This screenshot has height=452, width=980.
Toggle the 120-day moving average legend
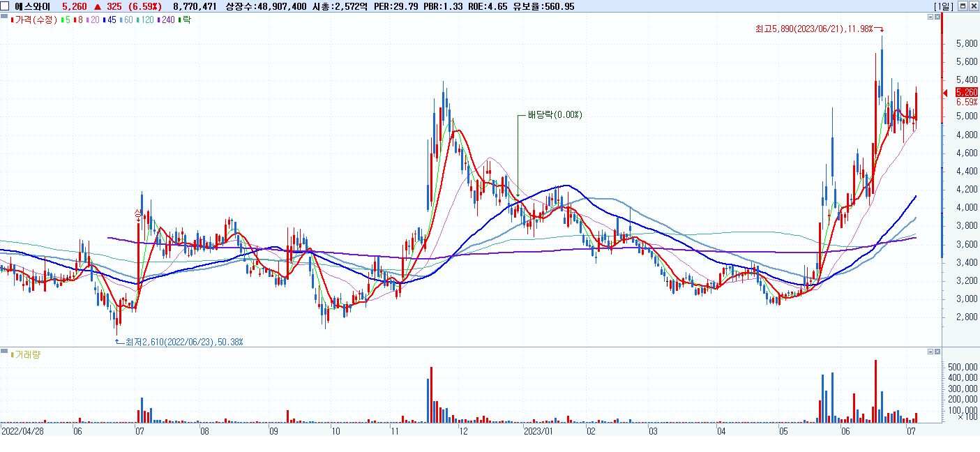[x=146, y=20]
